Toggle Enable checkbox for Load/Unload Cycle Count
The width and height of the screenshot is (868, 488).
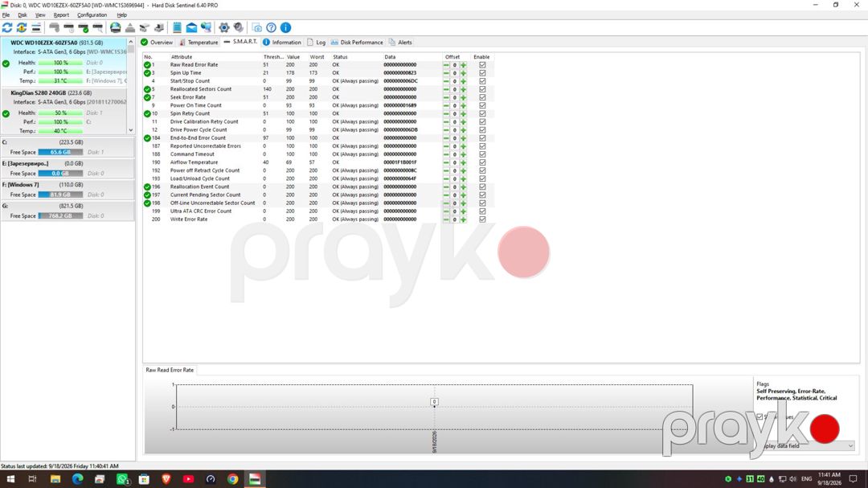482,178
